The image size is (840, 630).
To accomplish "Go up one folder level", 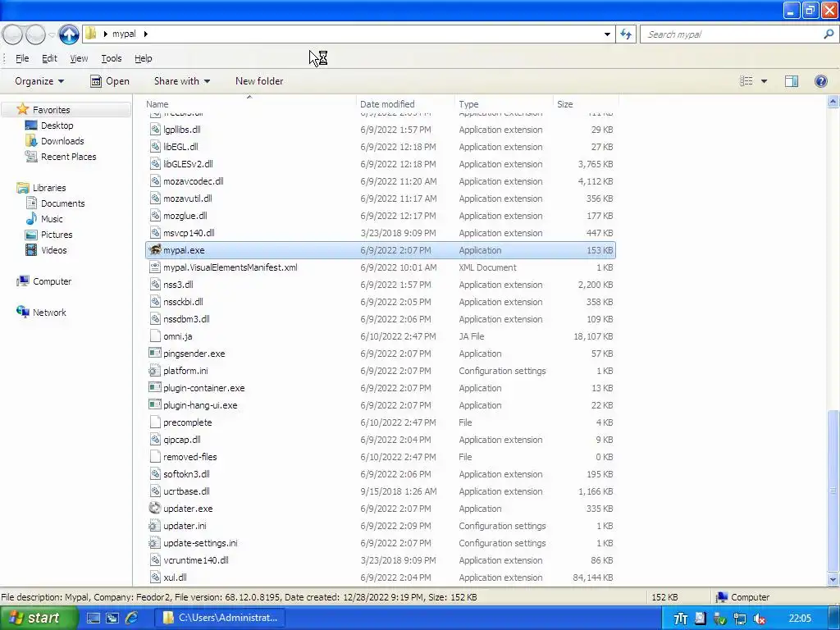I will point(69,34).
